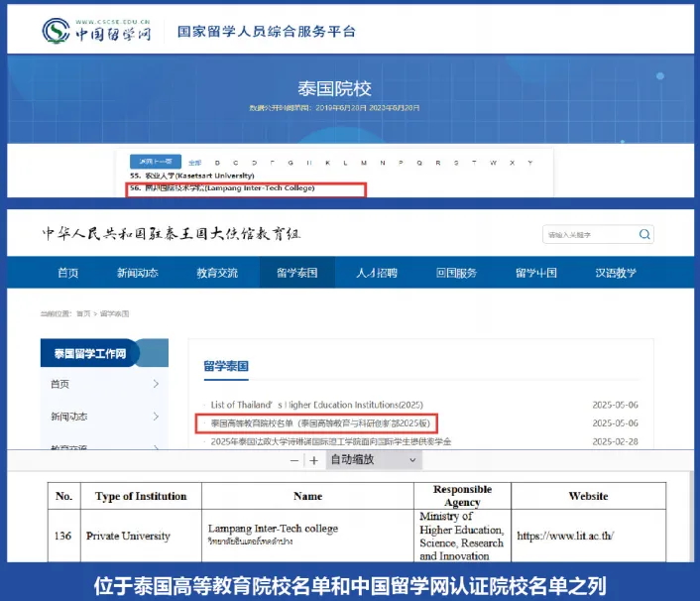Expand the 首页 sidebar item chevron
Screen dimensions: 700x601
pos(156,384)
